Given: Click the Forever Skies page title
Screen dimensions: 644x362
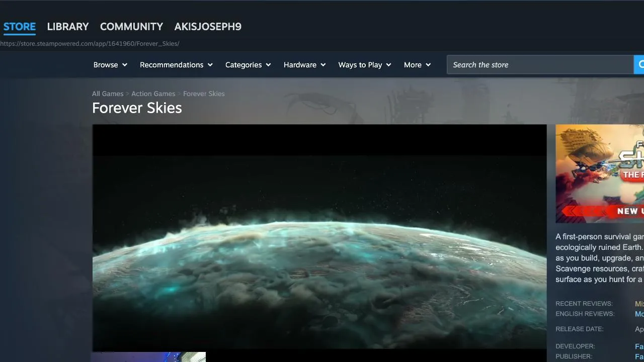Looking at the screenshot, I should 137,108.
